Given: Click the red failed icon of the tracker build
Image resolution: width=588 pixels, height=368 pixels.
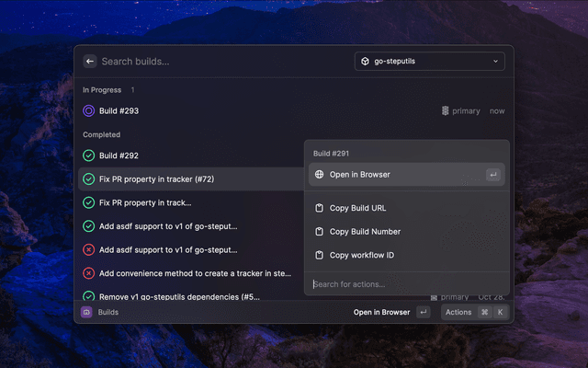Looking at the screenshot, I should point(89,273).
